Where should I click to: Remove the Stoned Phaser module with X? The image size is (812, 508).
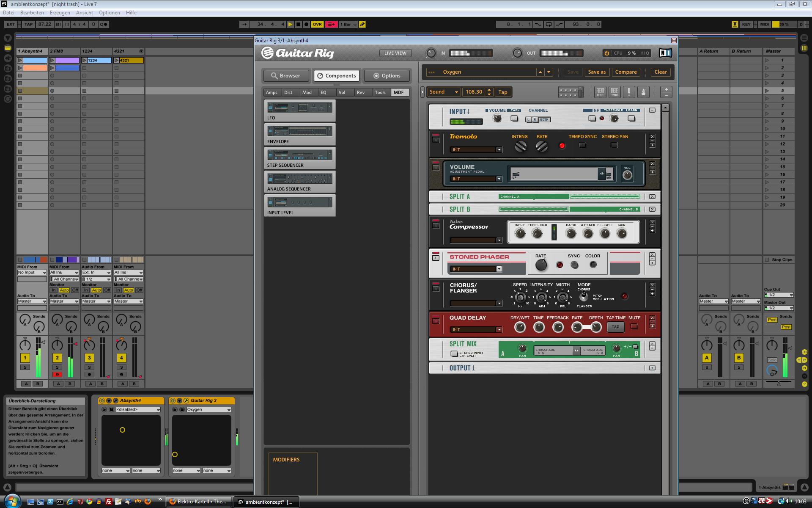click(x=652, y=255)
